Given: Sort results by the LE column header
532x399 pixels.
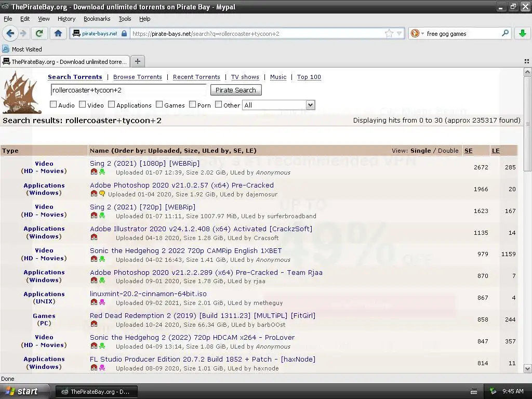Looking at the screenshot, I should click(496, 151).
